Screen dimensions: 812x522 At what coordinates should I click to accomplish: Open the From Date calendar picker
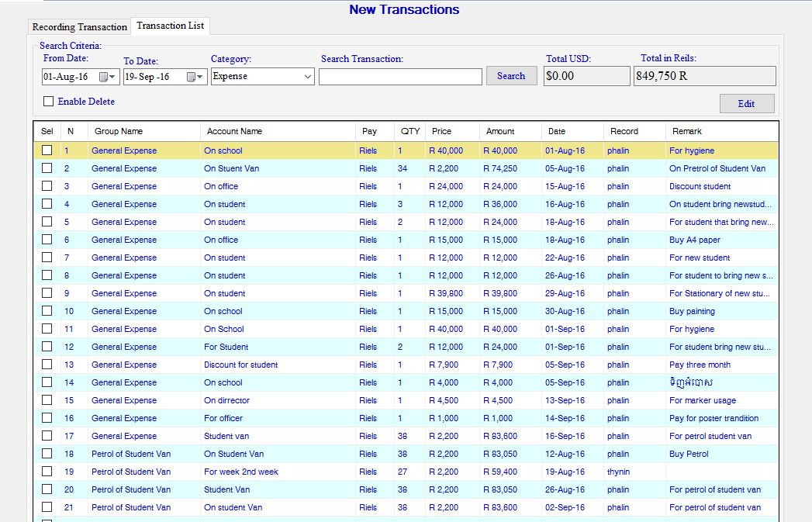[103, 76]
